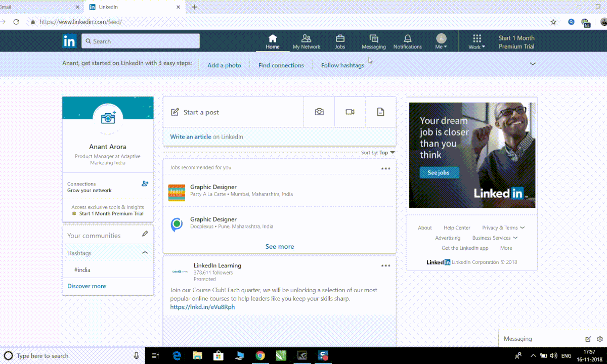607x364 pixels.
Task: Open Google Chrome from the taskbar
Action: point(260,355)
